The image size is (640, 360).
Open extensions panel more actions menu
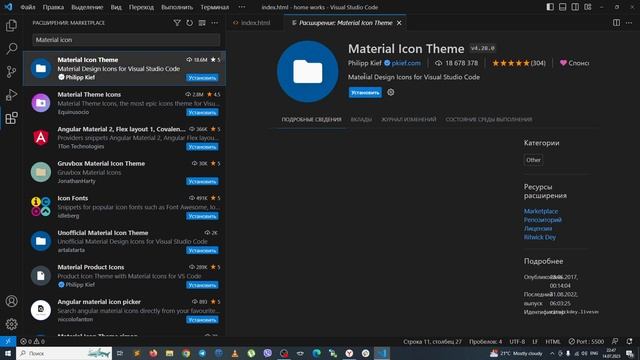coord(215,23)
